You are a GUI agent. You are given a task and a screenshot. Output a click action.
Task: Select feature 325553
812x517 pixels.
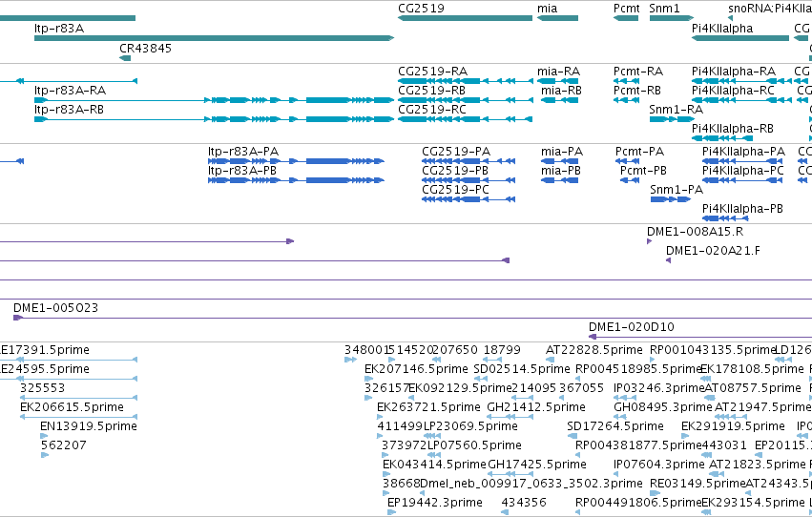click(78, 398)
